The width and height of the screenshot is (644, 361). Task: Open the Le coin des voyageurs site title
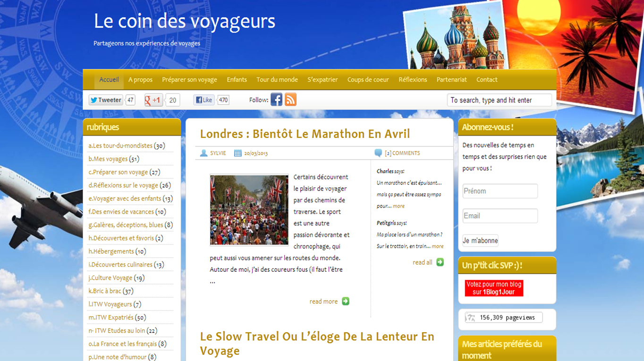[x=185, y=22]
